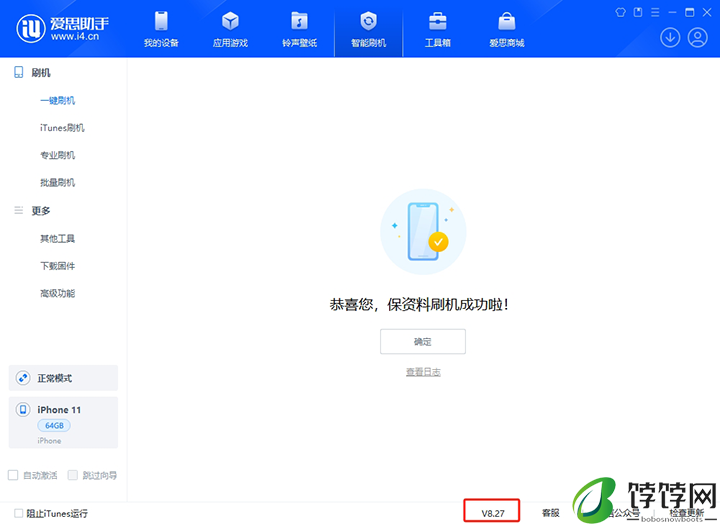Image resolution: width=720 pixels, height=524 pixels.
Task: Click the 更多 sidebar header
Action: point(41,211)
